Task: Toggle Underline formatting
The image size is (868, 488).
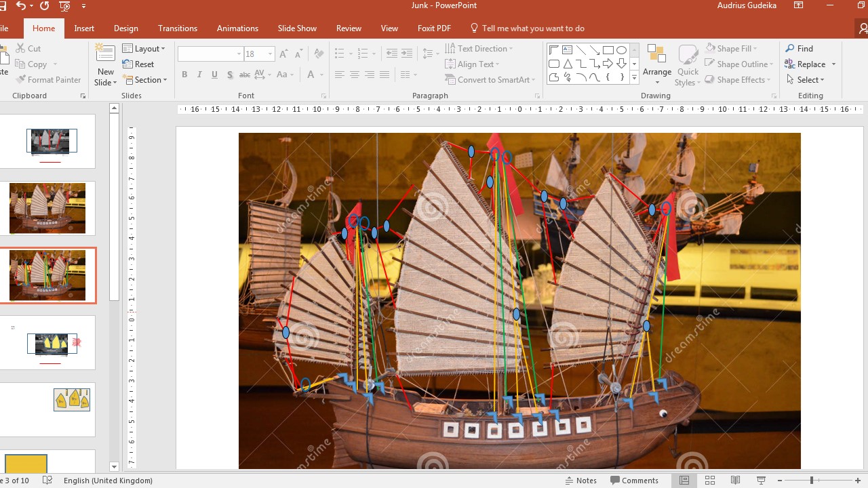Action: [215, 75]
